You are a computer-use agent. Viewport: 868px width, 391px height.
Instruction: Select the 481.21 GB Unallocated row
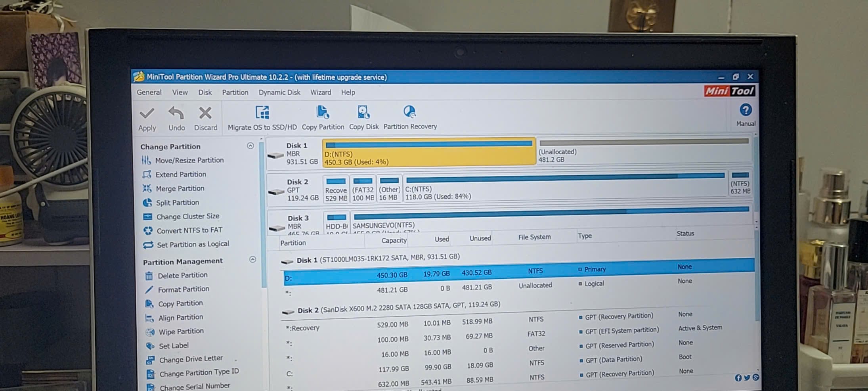[x=518, y=286]
